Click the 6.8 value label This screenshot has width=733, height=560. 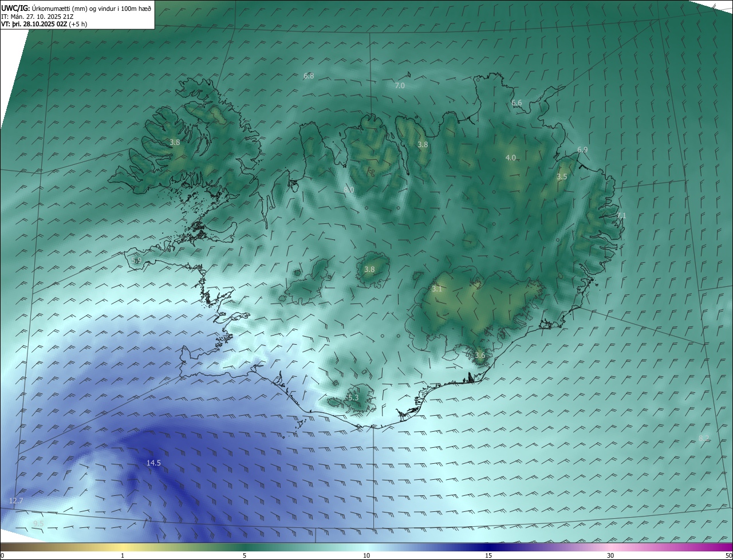309,76
